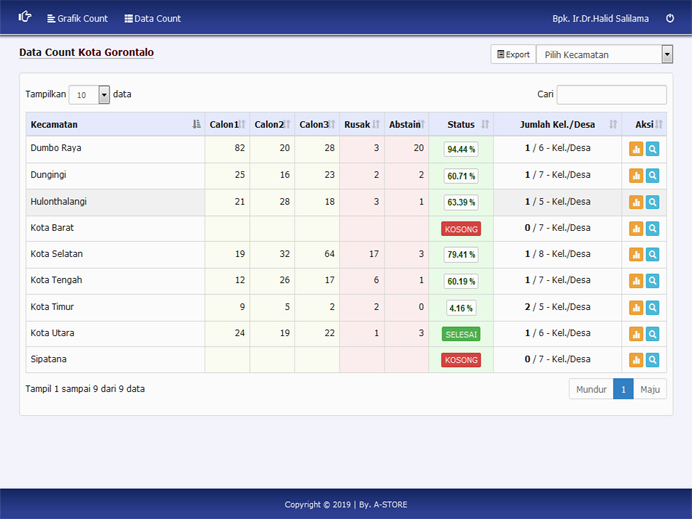Click magnifier icon for Kota Selatan row
692x519 pixels.
pyautogui.click(x=653, y=255)
